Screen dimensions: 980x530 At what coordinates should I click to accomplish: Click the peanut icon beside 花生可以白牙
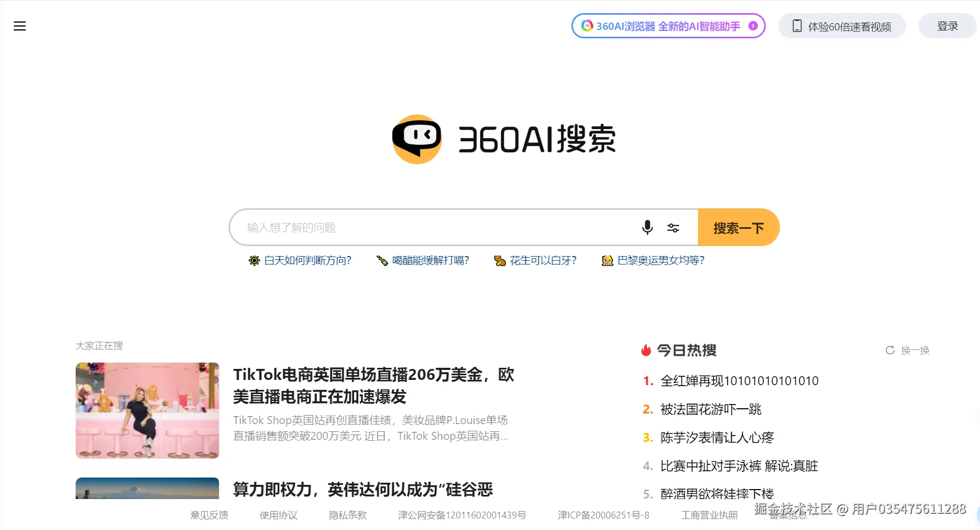coord(500,260)
